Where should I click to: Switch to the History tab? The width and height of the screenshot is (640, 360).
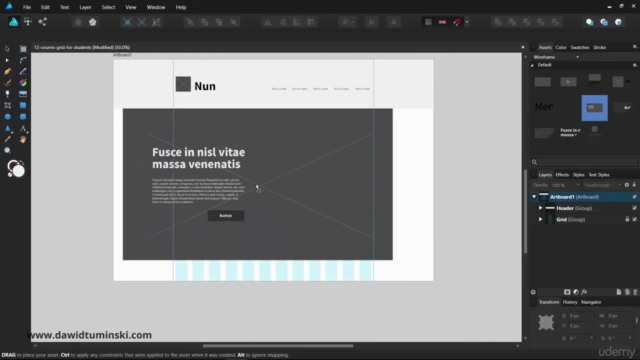pyautogui.click(x=570, y=302)
